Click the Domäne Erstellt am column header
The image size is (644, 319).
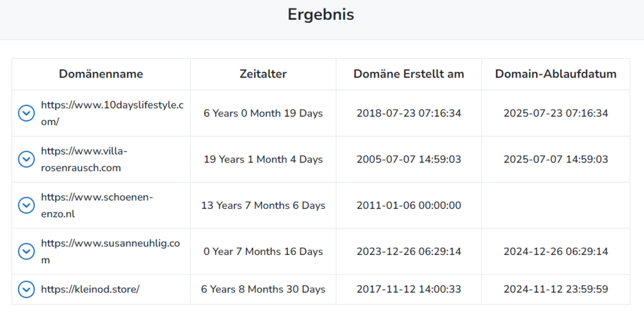[408, 74]
